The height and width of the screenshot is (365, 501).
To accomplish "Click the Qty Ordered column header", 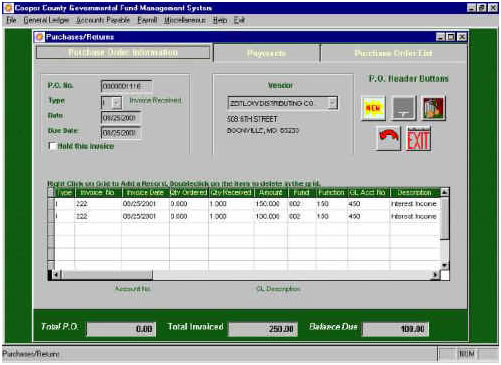I will [188, 193].
